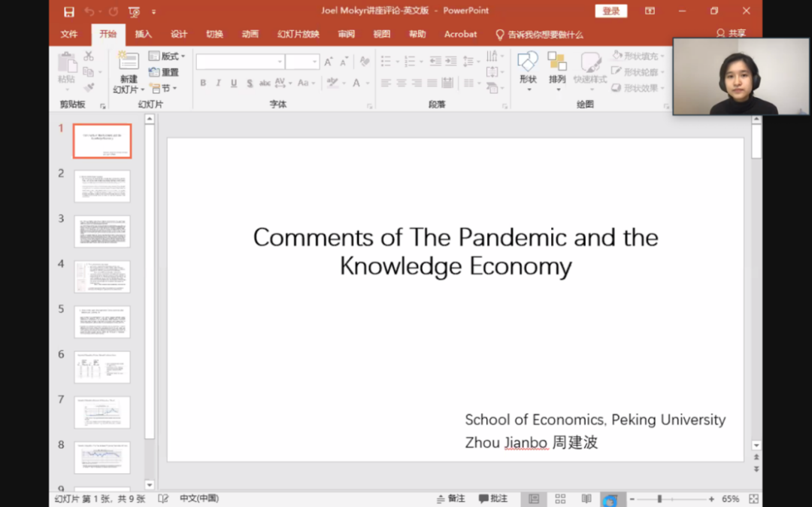
Task: Toggle Bold formatting
Action: (203, 83)
